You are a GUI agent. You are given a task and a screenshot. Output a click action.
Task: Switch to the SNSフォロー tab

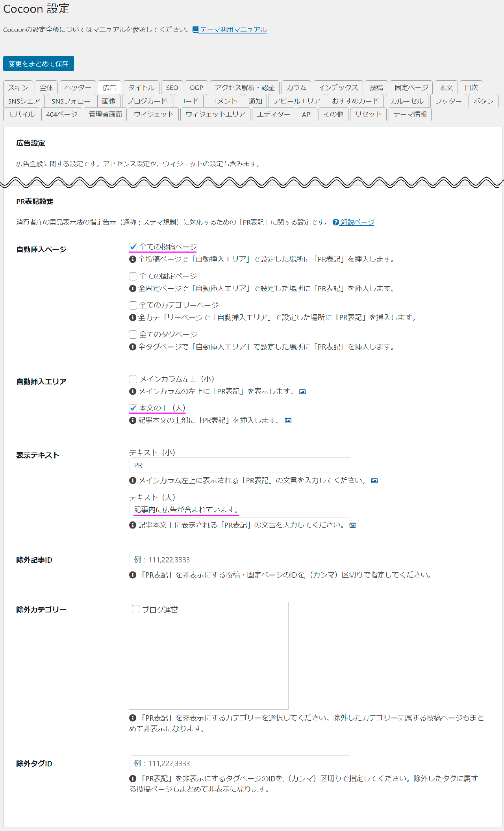pos(71,101)
